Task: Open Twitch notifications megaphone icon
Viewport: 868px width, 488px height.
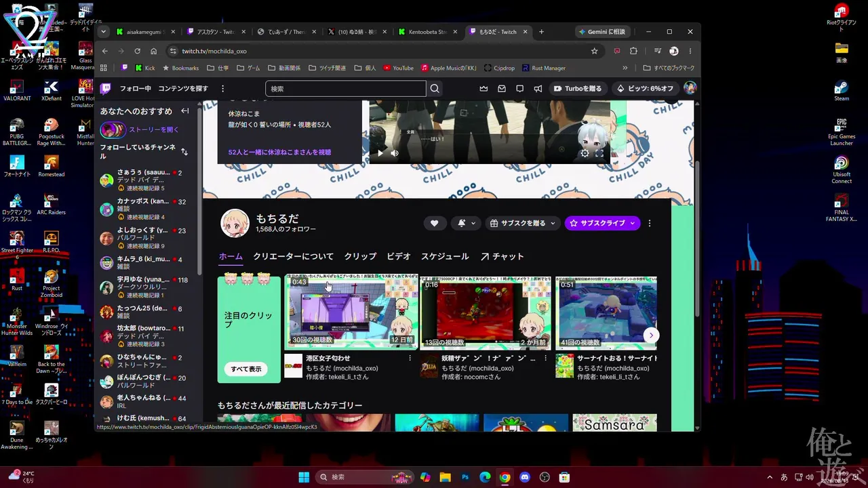Action: click(538, 89)
